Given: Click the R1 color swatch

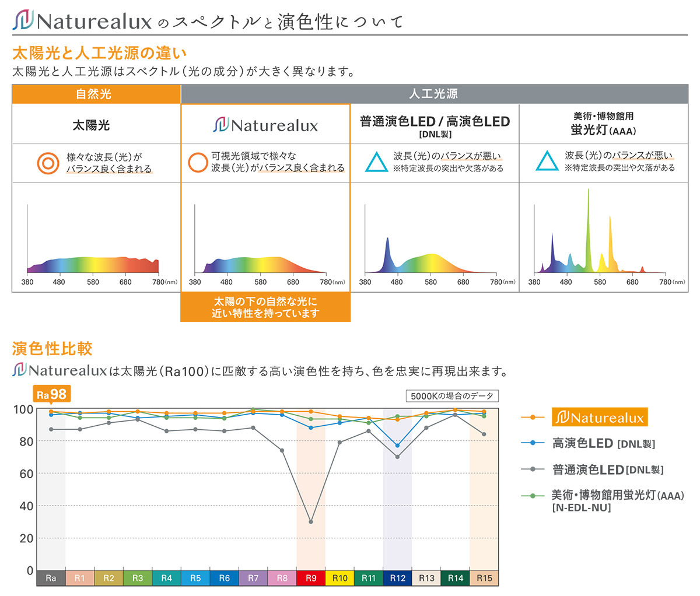Looking at the screenshot, I should click(x=80, y=578).
